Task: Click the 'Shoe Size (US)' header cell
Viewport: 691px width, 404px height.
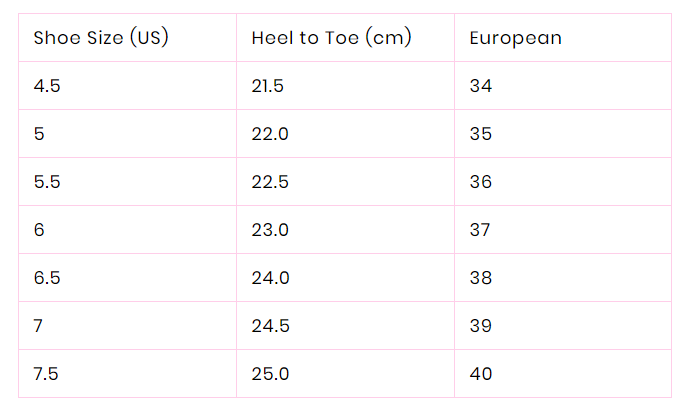Action: coord(100,38)
